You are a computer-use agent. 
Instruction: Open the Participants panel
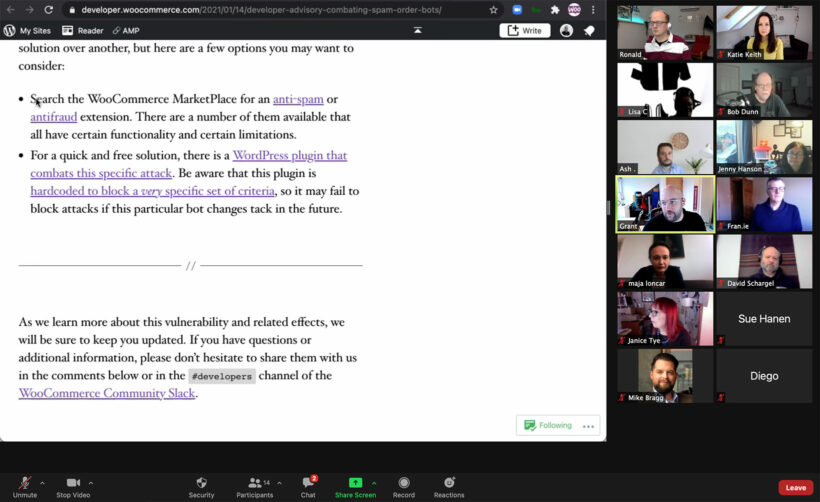(254, 484)
